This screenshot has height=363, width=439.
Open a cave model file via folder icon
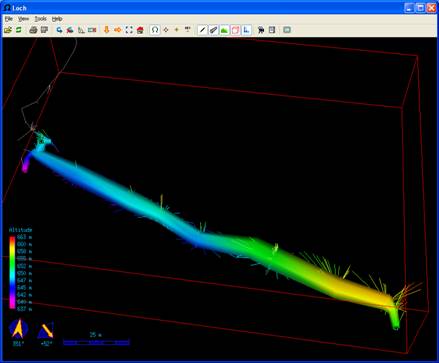(8, 30)
